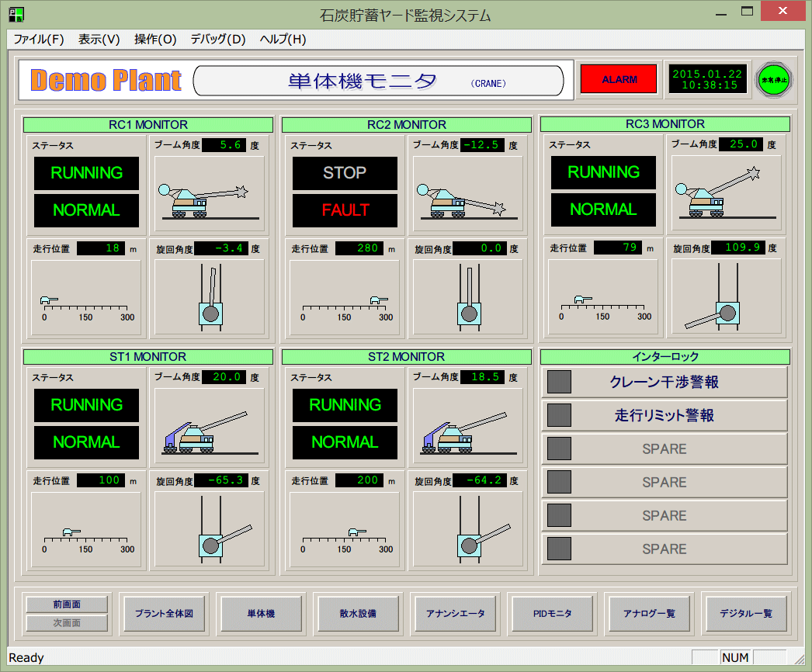Click RC2 FAULT status indicator
Viewport: 812px width, 672px height.
pos(345,210)
